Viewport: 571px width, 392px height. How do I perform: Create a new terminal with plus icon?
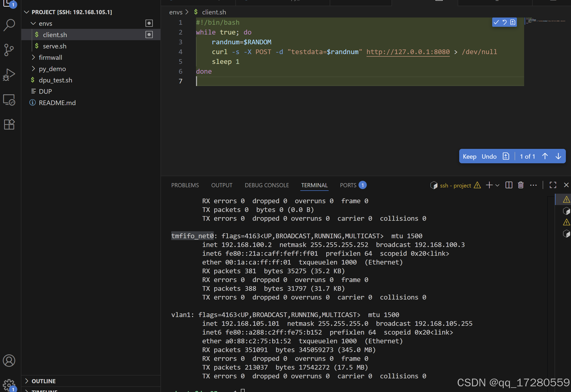(489, 185)
